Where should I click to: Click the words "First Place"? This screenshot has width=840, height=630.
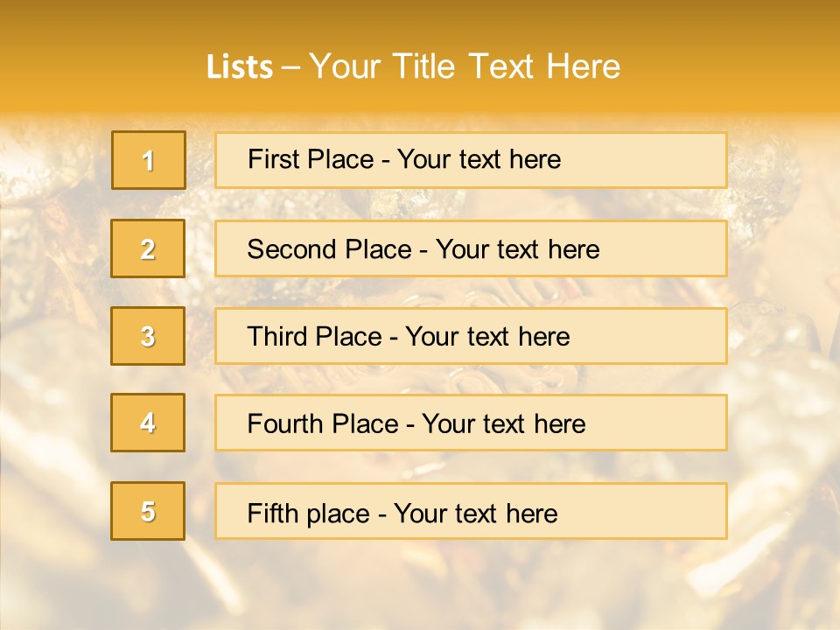[311, 159]
